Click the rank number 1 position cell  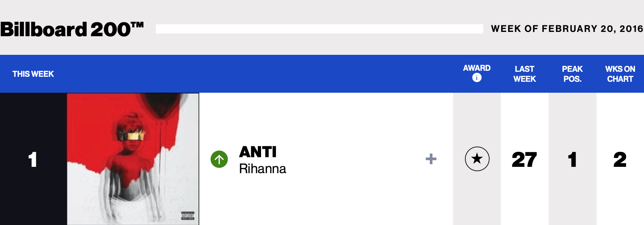tap(33, 159)
